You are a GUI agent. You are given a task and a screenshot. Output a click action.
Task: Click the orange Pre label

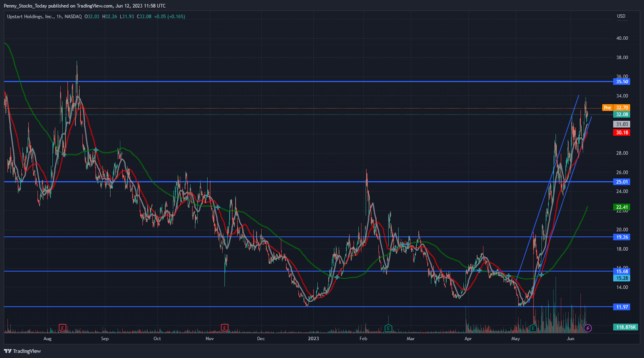607,108
